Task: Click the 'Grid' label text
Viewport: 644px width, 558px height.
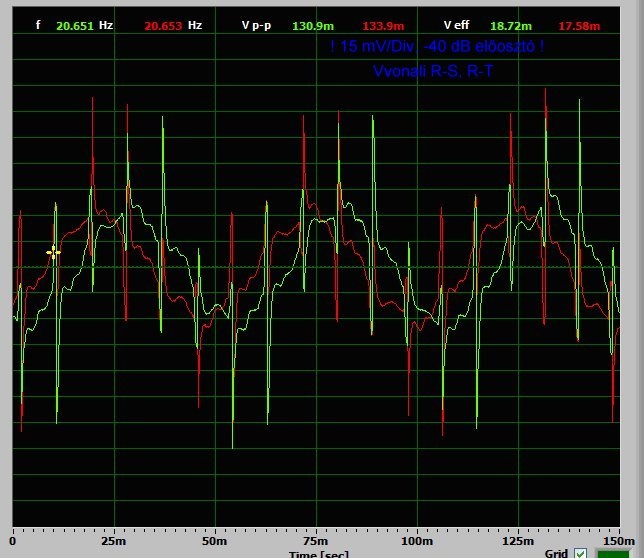Action: (x=557, y=553)
